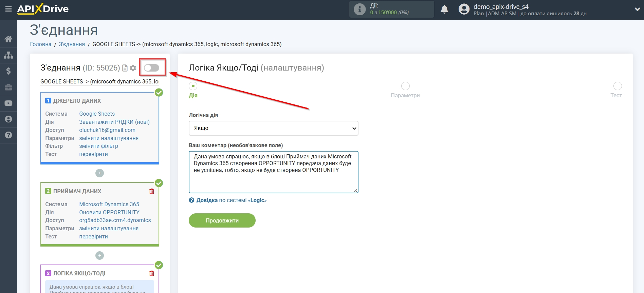This screenshot has height=293, width=644.
Task: Open the YouTube video sidebar icon
Action: [x=8, y=103]
